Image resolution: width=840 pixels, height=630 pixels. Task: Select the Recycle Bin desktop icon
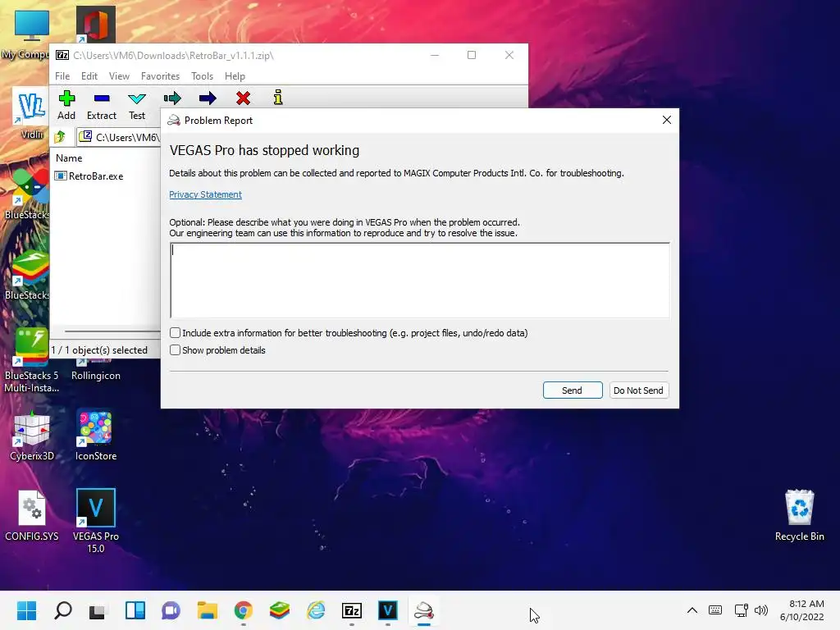pos(799,515)
